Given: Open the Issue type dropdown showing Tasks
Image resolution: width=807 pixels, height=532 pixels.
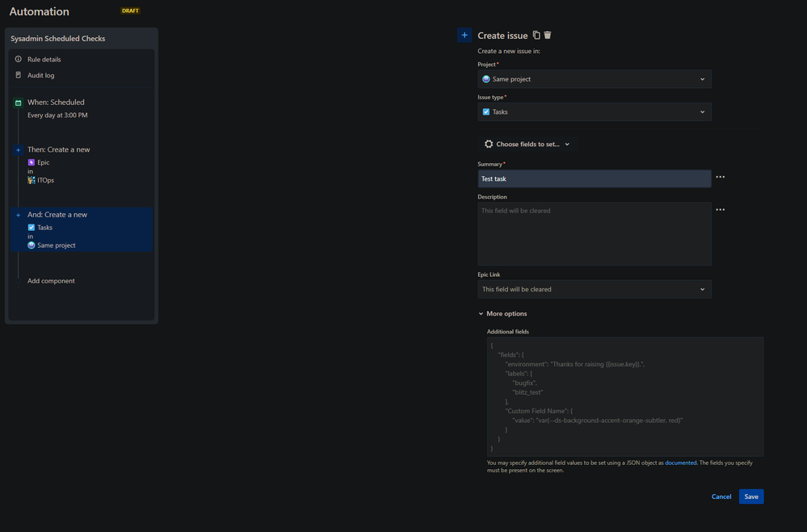Looking at the screenshot, I should (595, 111).
